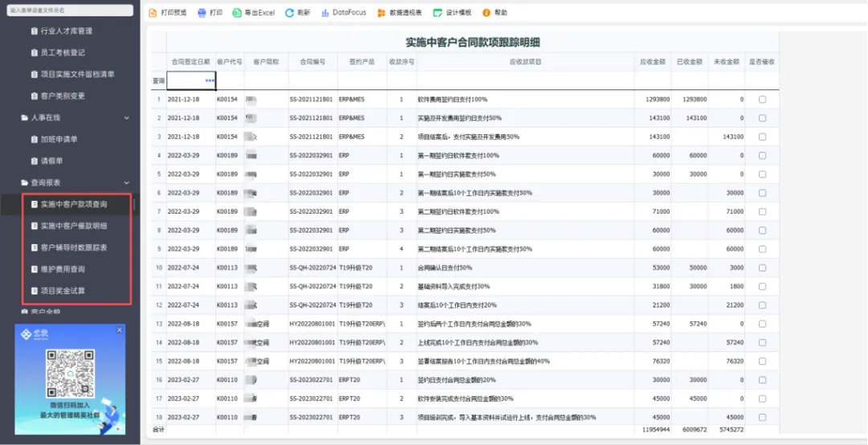Check 是否催收 box for row 14

[762, 343]
